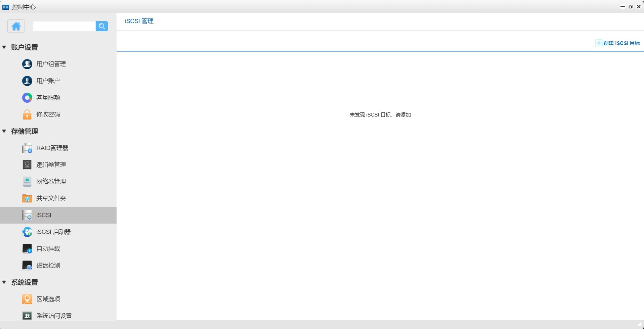Open RAID管理器 icon in sidebar
The width and height of the screenshot is (644, 329).
(x=27, y=148)
